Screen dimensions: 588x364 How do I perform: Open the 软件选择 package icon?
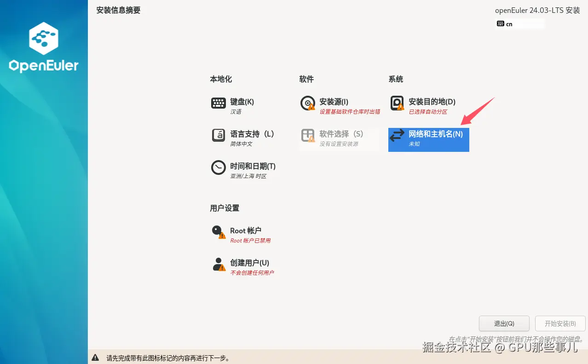(x=307, y=135)
